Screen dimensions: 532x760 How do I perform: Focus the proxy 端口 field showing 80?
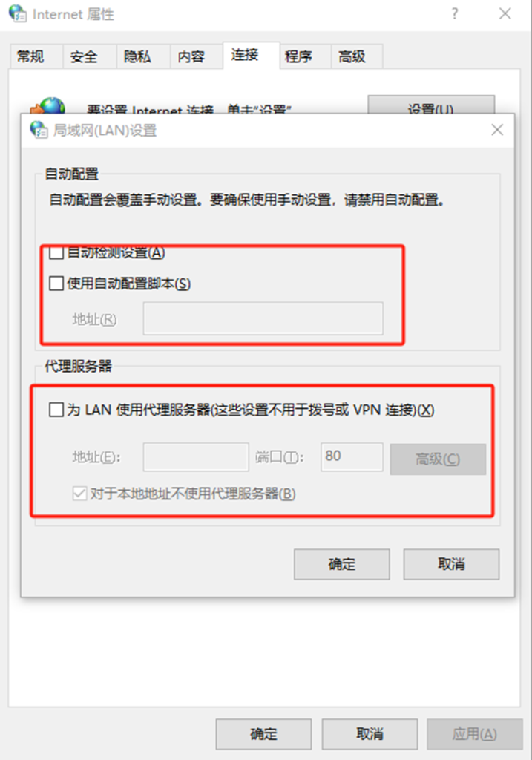coord(352,456)
